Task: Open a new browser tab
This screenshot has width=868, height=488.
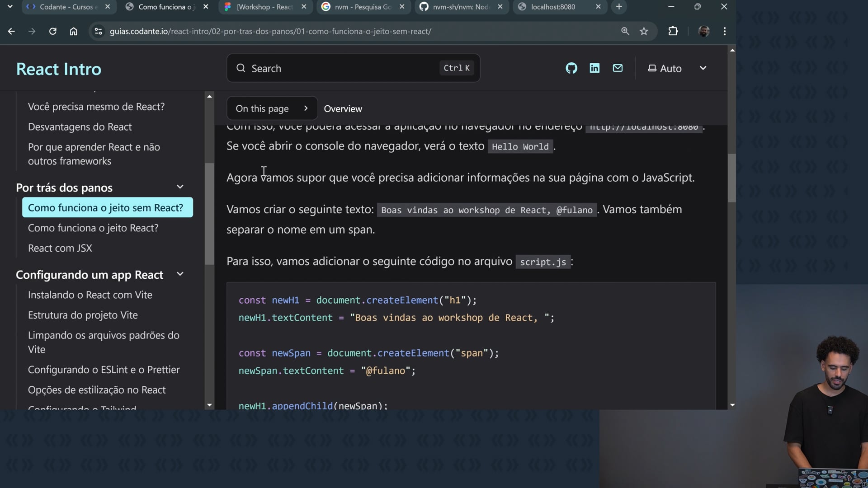Action: (619, 7)
